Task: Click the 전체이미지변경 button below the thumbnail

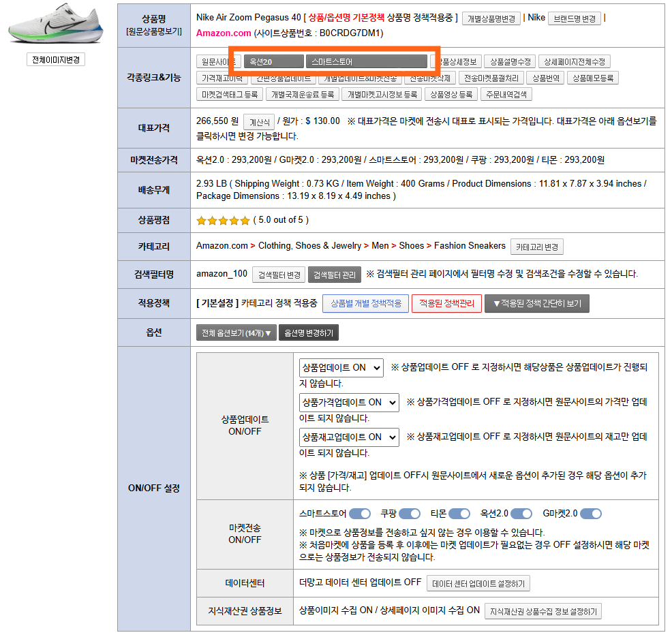Action: pos(56,60)
